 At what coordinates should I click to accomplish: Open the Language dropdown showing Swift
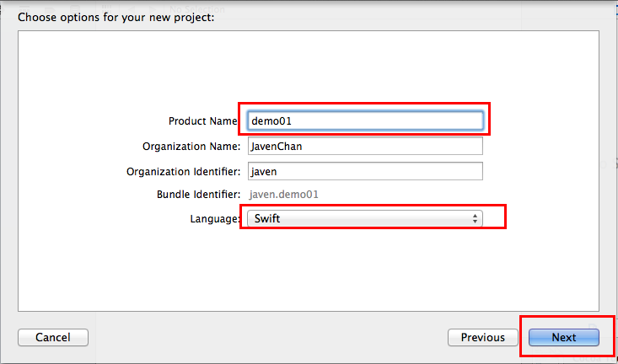point(365,218)
